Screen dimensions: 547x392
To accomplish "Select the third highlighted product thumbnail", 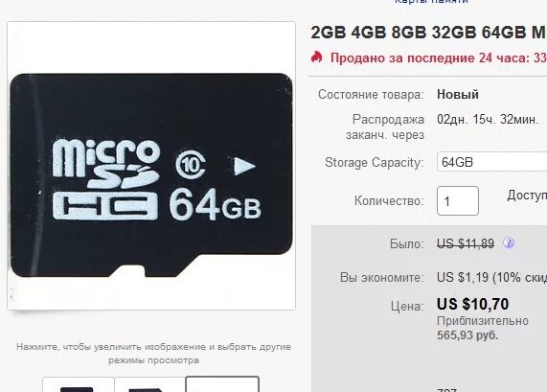I will pyautogui.click(x=222, y=384).
